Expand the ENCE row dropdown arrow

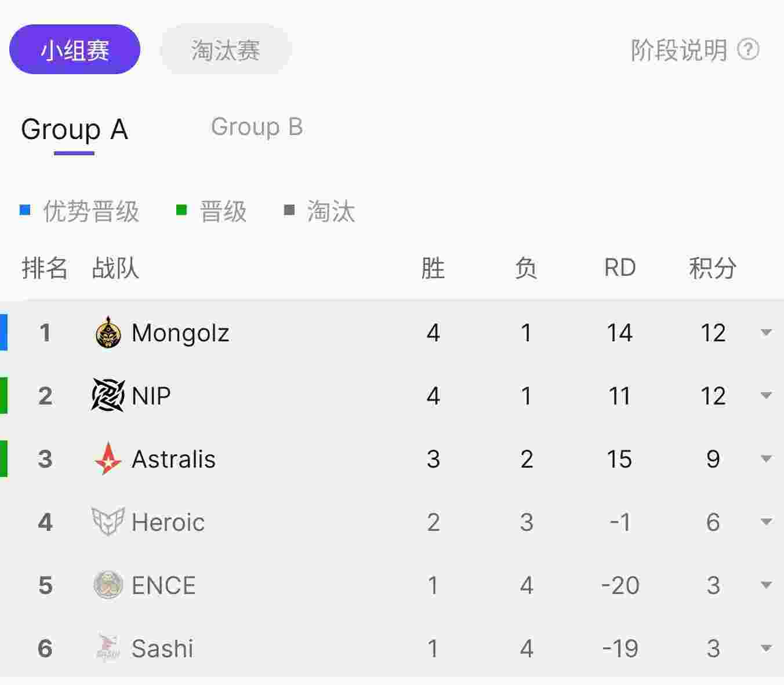[766, 585]
